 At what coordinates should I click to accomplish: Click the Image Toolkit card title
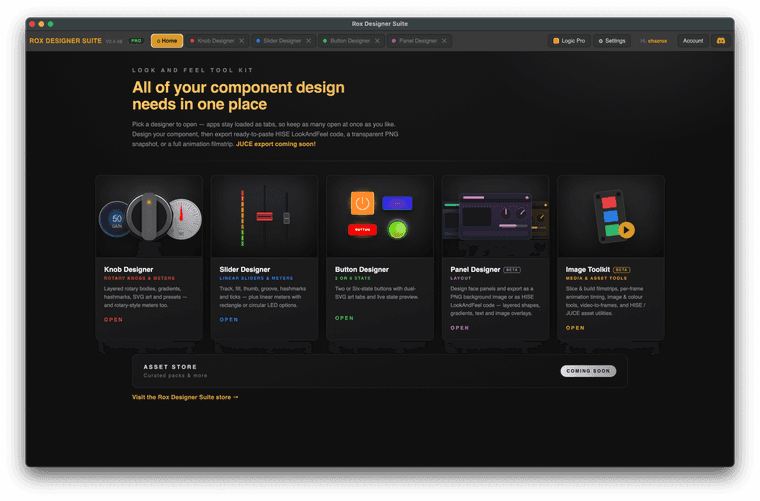tap(587, 269)
